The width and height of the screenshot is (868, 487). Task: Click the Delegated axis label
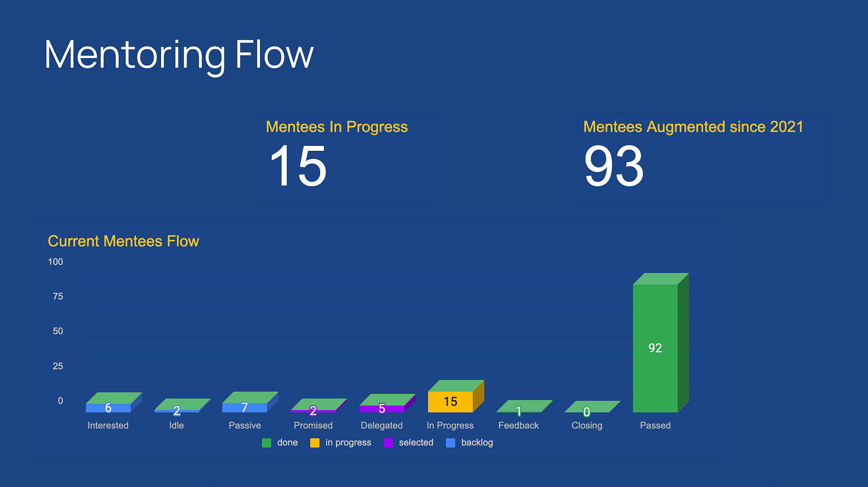pos(382,426)
